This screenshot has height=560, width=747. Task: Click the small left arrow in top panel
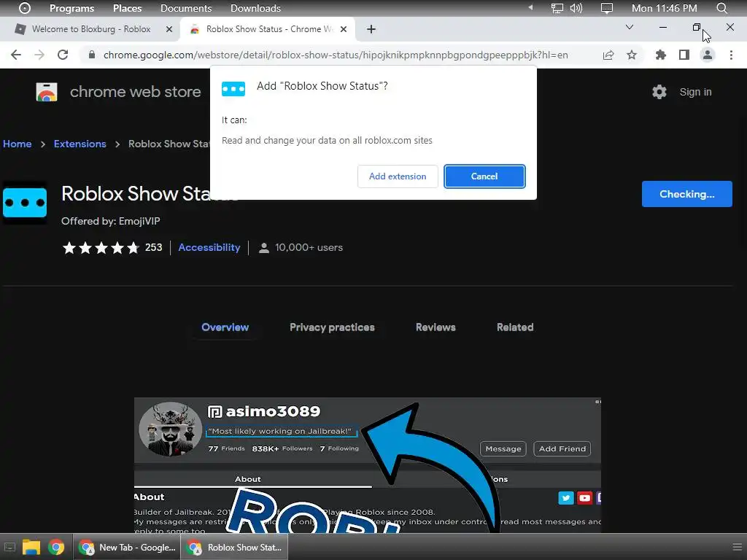(530, 7)
